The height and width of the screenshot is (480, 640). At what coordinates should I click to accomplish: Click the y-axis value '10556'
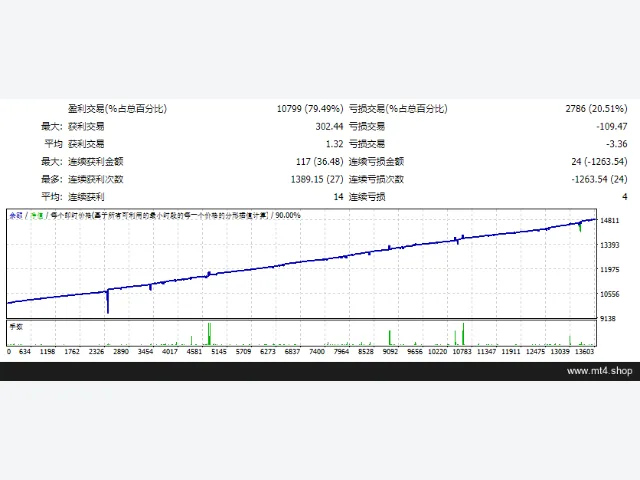[x=609, y=294]
